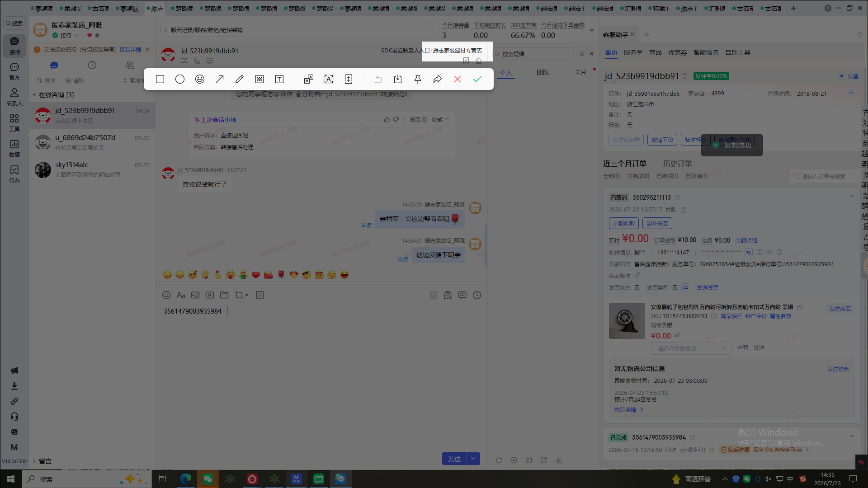Click the send video icon
This screenshot has height=488, width=868.
tap(210, 295)
